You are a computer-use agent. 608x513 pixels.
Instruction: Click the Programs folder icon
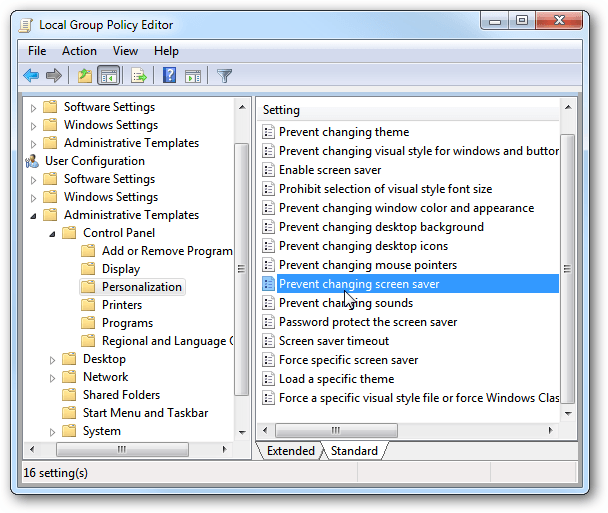[x=88, y=323]
